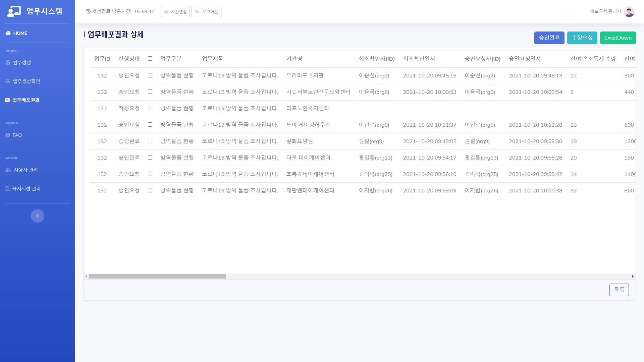This screenshot has width=644, height=362.
Task: Click the 진행상태 column header
Action: tap(129, 59)
